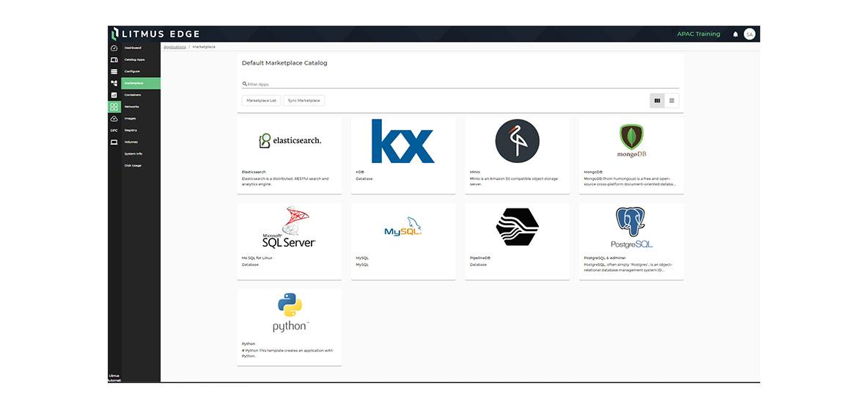Click the laptop icon in sidebar
The height and width of the screenshot is (411, 868).
(114, 142)
